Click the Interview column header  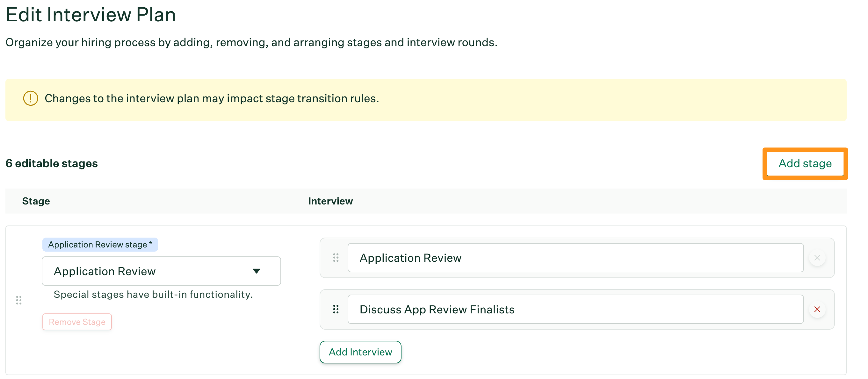click(330, 201)
